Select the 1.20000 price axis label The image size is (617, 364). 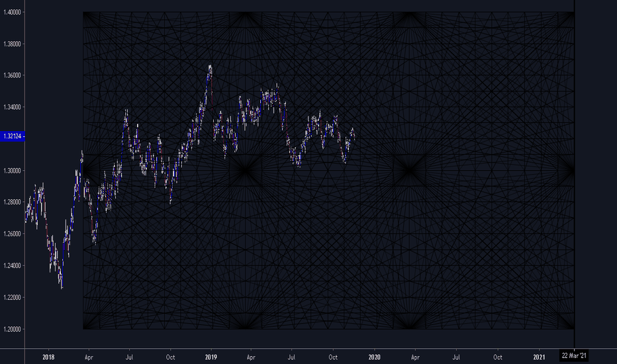(12, 329)
